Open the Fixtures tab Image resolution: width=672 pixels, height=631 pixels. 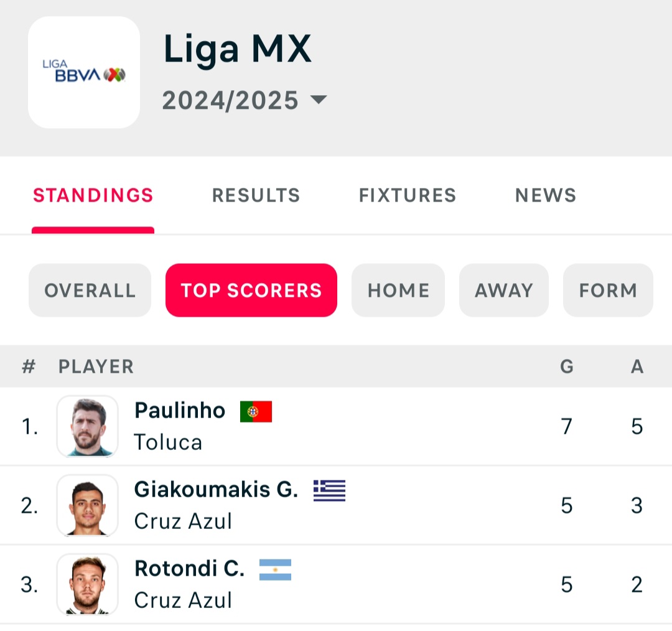pos(408,195)
